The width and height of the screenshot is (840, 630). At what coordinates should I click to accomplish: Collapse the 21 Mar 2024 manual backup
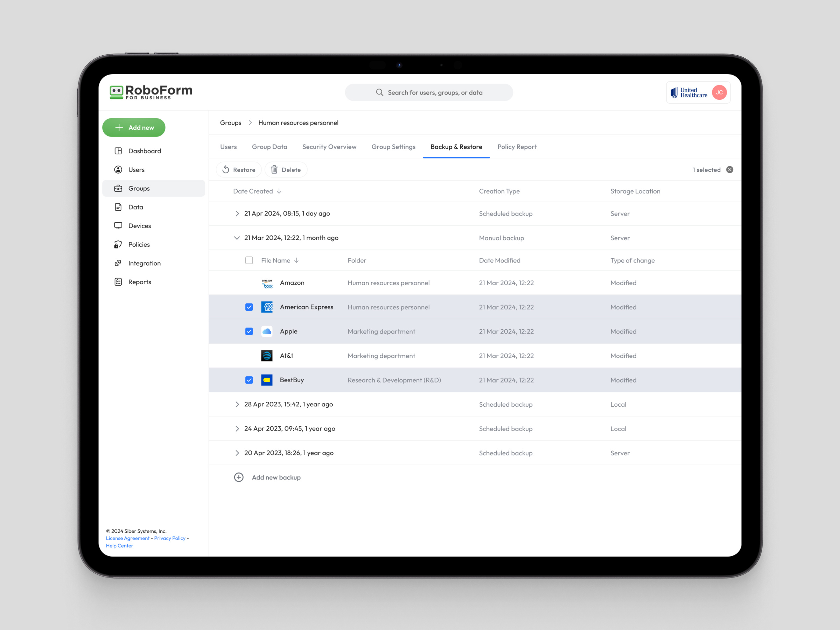tap(237, 238)
